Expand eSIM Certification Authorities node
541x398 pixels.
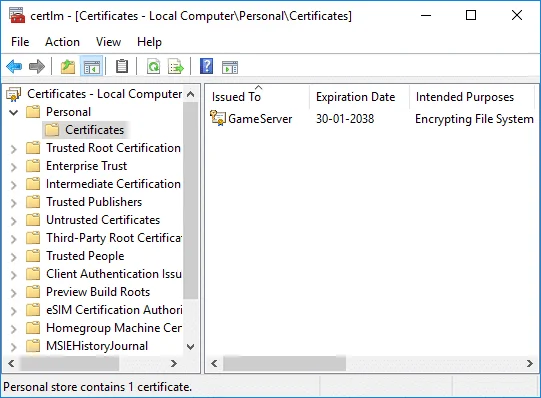tap(13, 311)
